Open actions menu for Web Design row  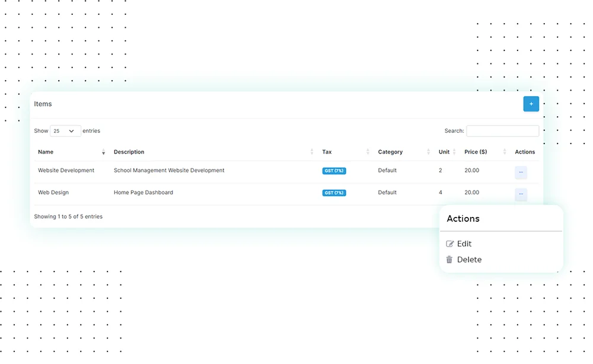tap(521, 194)
